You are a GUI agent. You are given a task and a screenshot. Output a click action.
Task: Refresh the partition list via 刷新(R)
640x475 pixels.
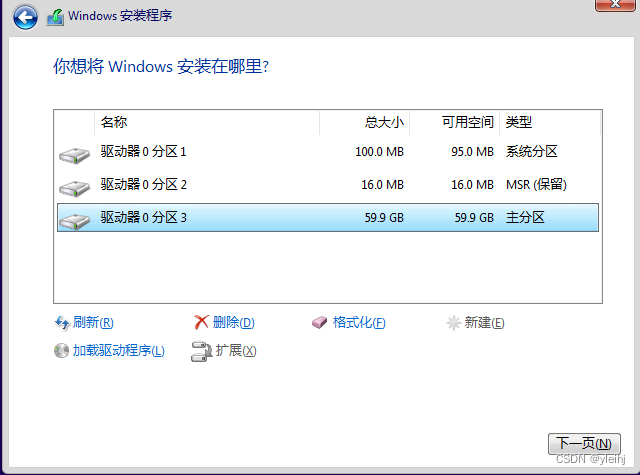coord(93,323)
